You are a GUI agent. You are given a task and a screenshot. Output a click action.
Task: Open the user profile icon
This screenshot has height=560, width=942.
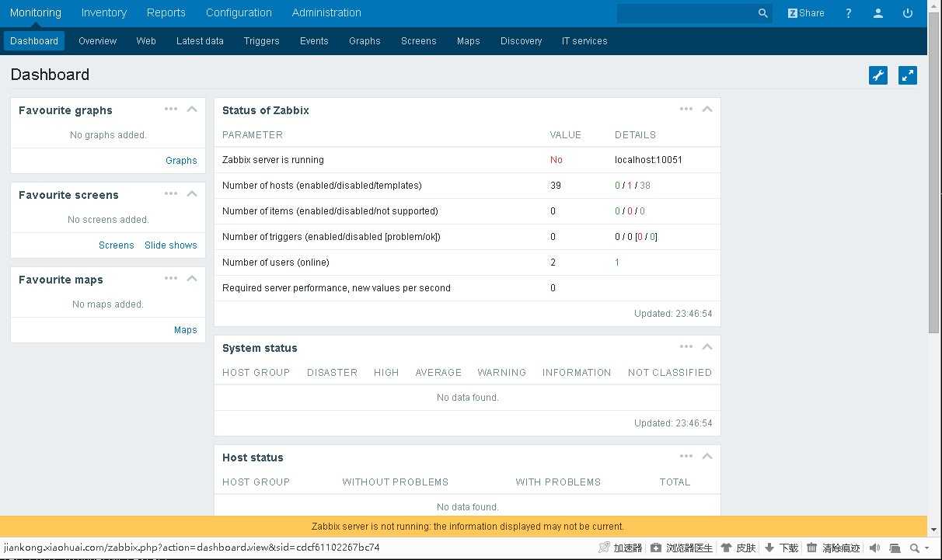878,13
